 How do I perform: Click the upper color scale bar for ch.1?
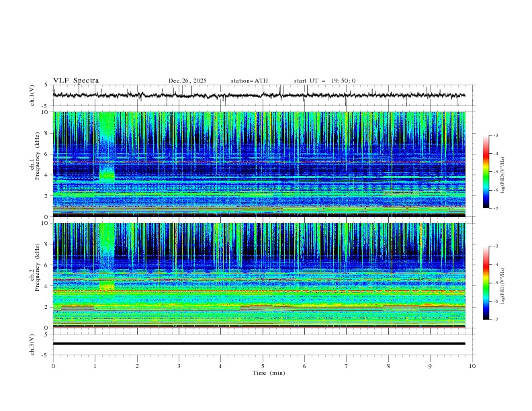pyautogui.click(x=486, y=172)
